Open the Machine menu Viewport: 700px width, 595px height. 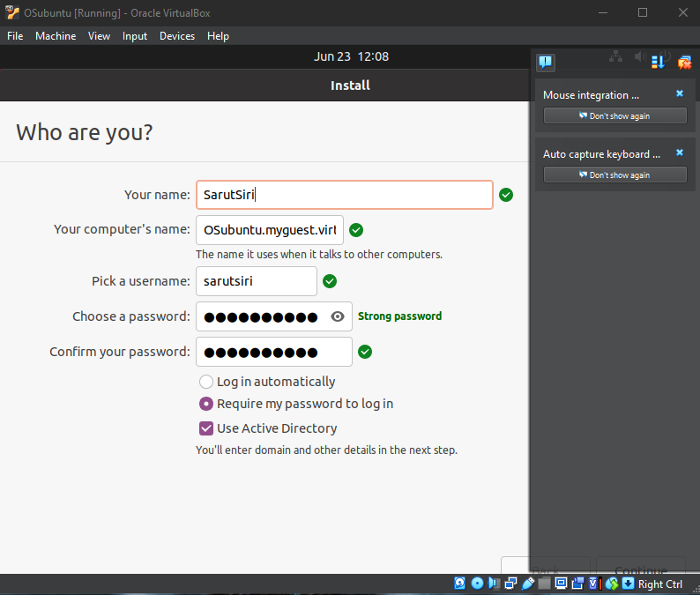click(x=56, y=36)
